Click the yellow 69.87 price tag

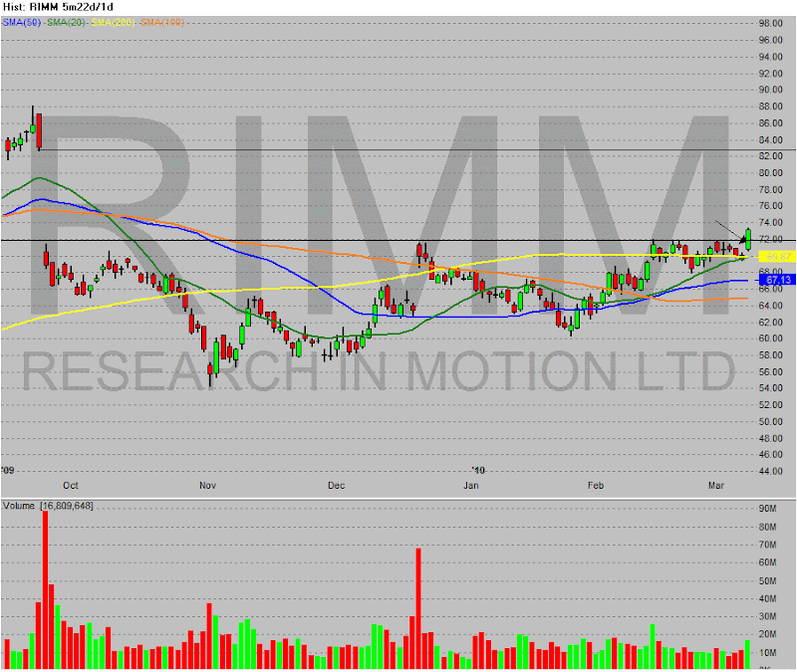(x=777, y=257)
